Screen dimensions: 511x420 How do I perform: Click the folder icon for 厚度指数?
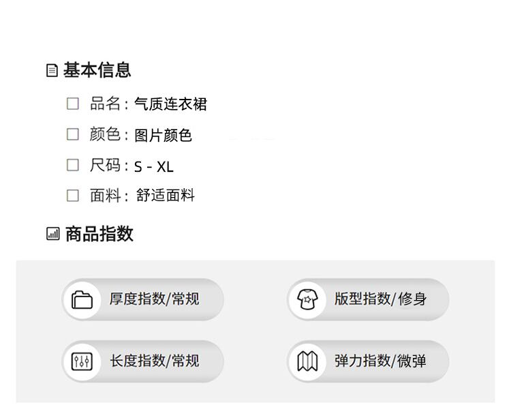(x=82, y=299)
